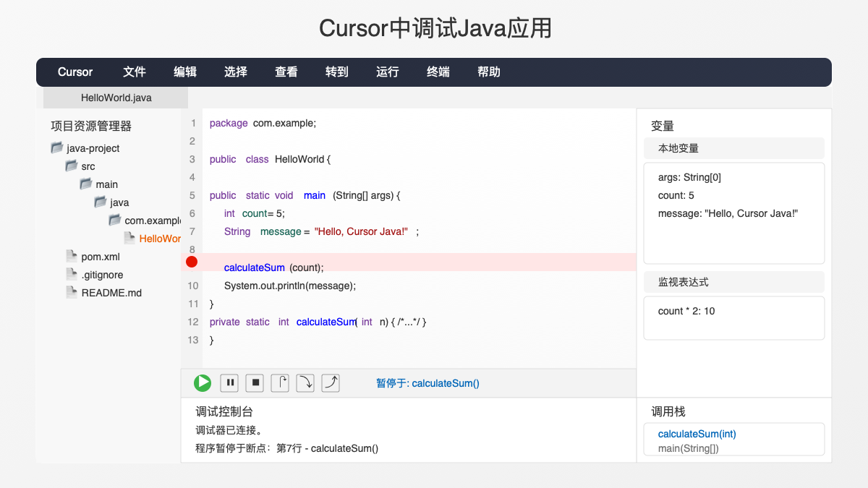Viewport: 868px width, 488px height.
Task: Toggle the red breakpoint dot on line 9
Action: tap(192, 262)
